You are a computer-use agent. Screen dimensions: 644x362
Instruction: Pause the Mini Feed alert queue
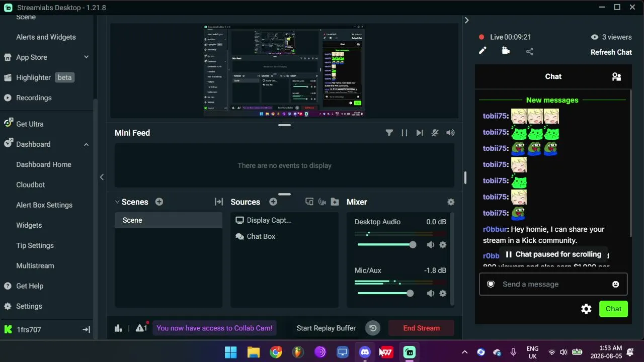click(x=404, y=133)
